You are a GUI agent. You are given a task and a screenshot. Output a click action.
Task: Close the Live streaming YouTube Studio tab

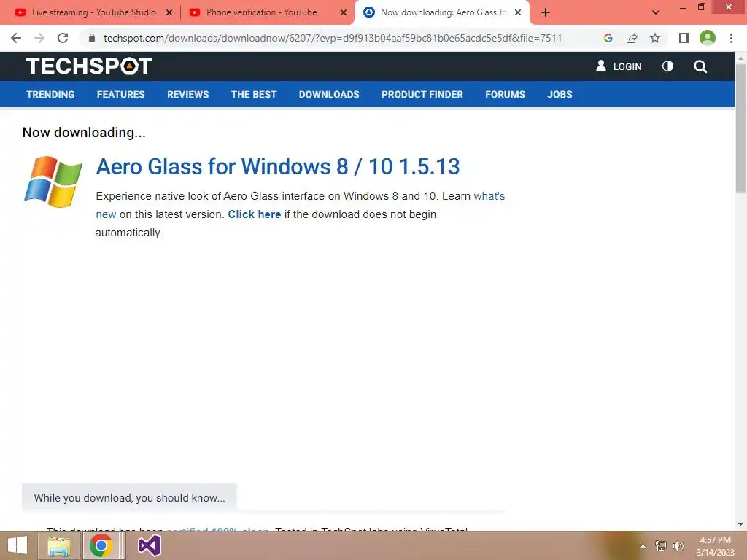tap(169, 13)
